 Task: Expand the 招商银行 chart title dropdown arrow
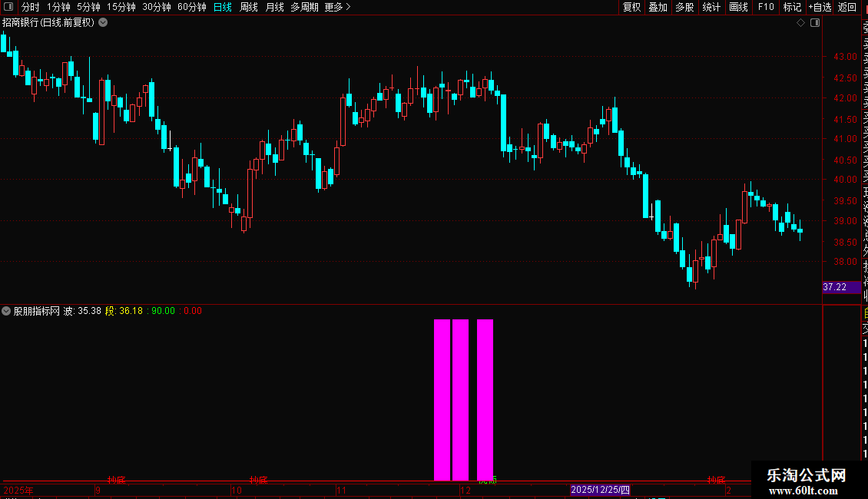coord(103,23)
